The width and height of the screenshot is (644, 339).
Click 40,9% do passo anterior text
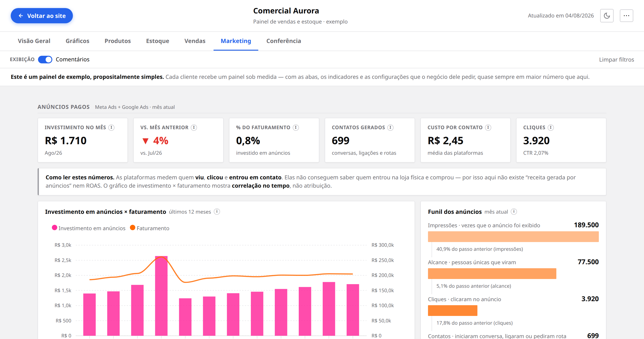click(479, 249)
